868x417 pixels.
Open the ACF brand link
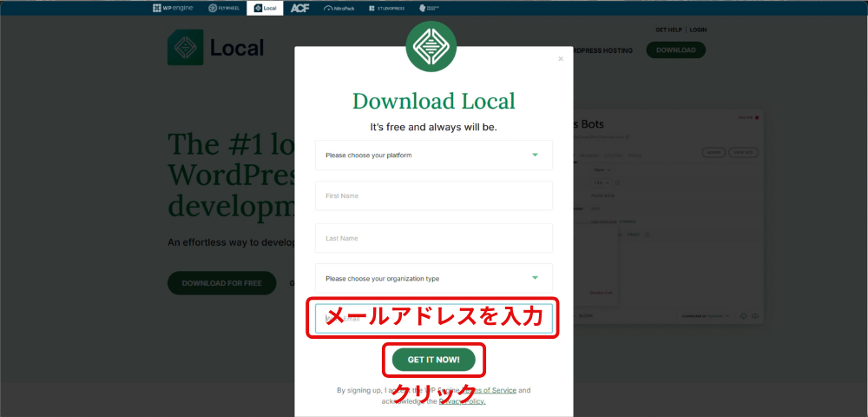299,8
